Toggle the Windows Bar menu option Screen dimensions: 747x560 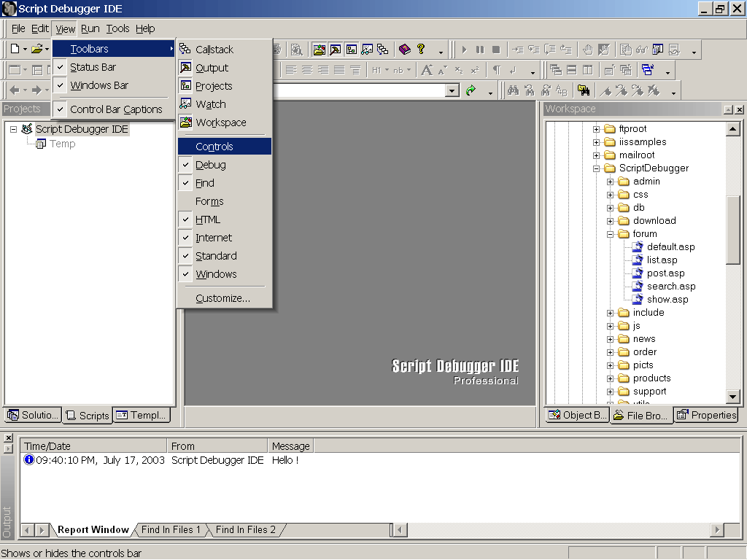tap(113, 85)
